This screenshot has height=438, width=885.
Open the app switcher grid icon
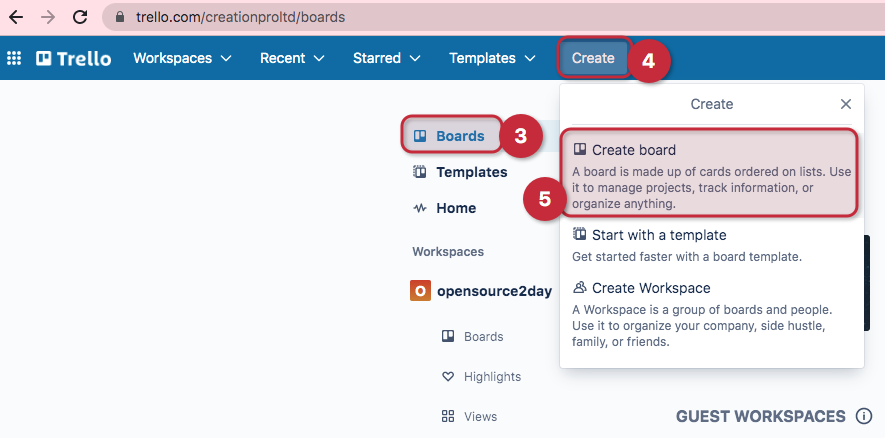(14, 58)
